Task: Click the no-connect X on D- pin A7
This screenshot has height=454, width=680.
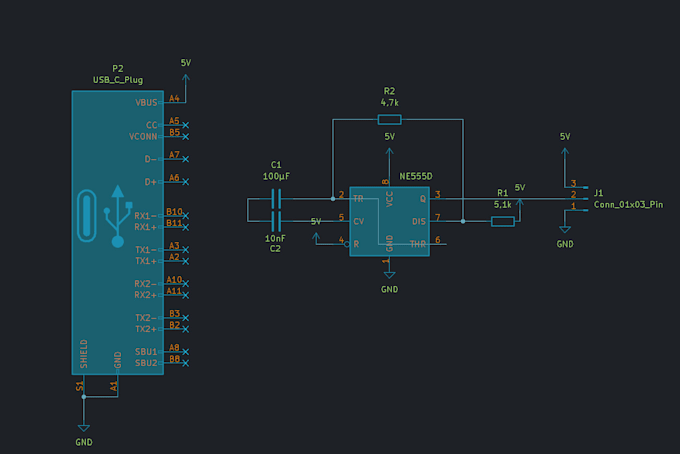Action: click(186, 159)
